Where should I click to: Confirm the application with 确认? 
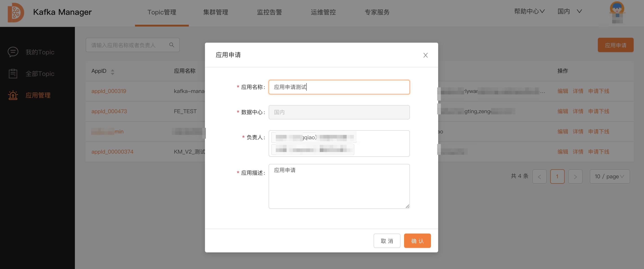(417, 240)
